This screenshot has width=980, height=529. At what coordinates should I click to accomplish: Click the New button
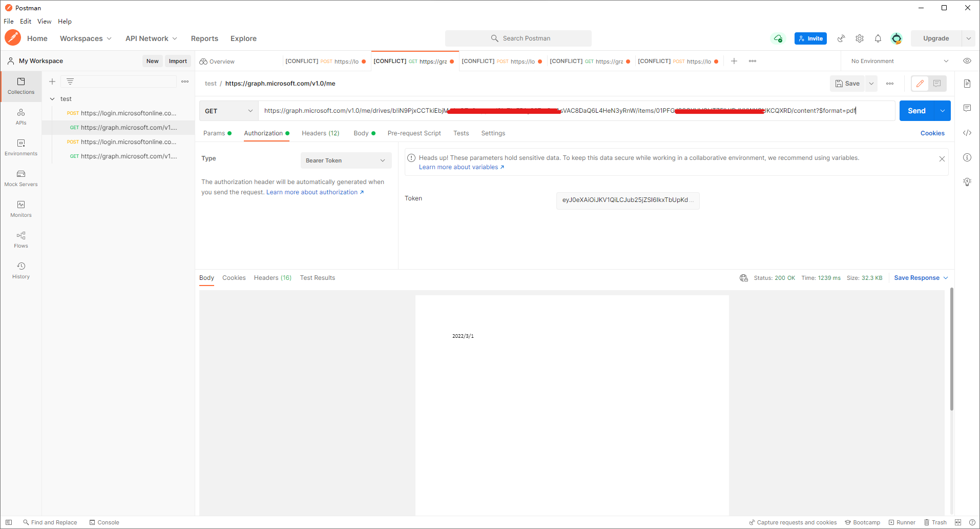tap(152, 61)
